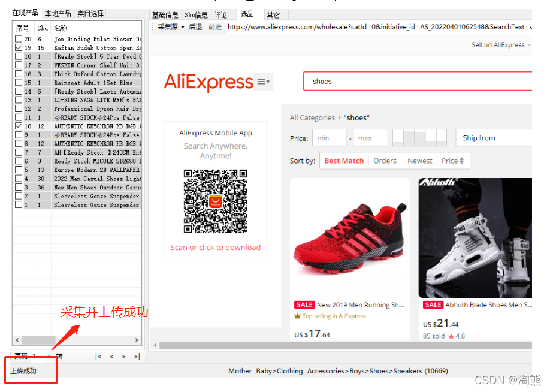Click the 前进 forward button
This screenshot has height=392, width=550.
(215, 26)
